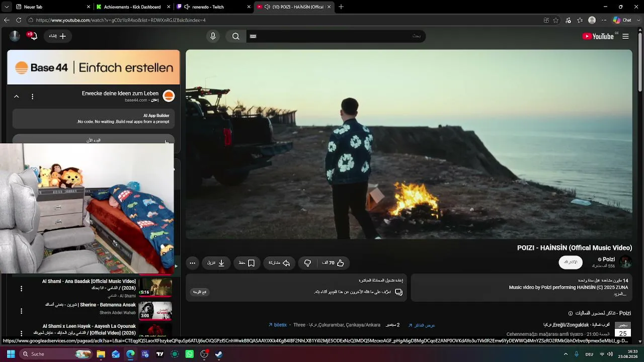Open more actions menu under the video
The image size is (644, 362).
(x=192, y=263)
